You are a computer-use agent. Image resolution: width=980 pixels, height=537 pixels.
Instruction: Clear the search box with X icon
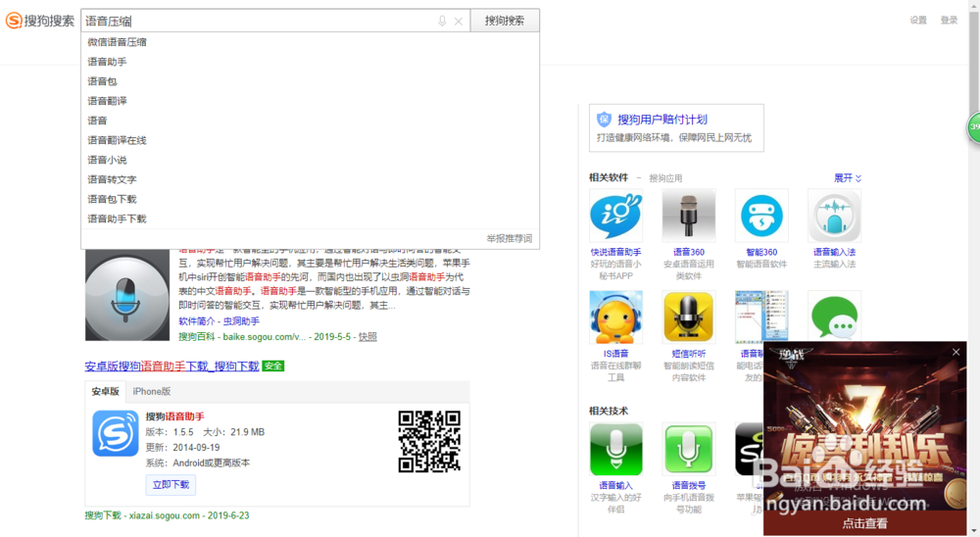click(459, 22)
